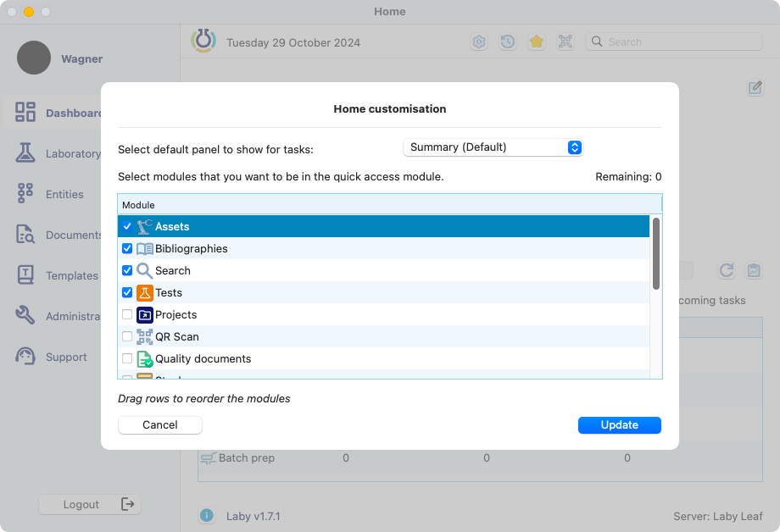The image size is (780, 532).
Task: Click the orange Tests flask icon
Action: click(145, 293)
